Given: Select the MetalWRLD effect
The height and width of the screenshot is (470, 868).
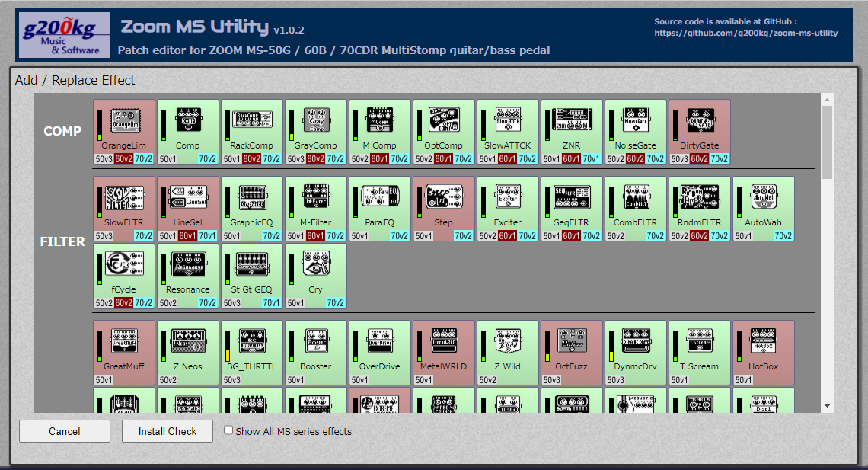Looking at the screenshot, I should pos(444,353).
